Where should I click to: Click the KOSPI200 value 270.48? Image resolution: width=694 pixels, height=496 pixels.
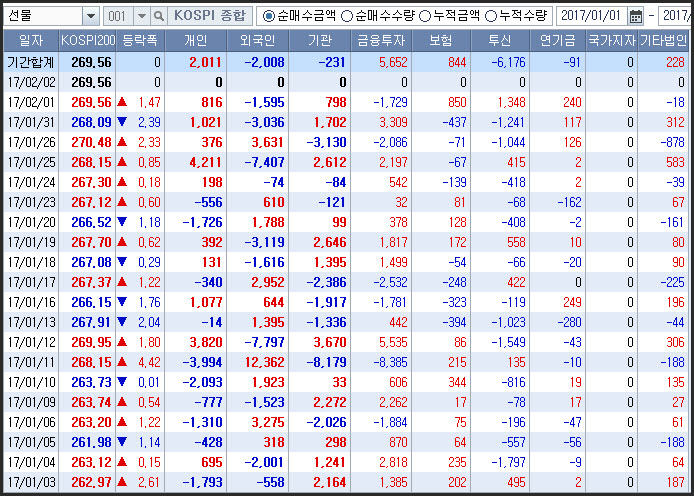pos(91,142)
